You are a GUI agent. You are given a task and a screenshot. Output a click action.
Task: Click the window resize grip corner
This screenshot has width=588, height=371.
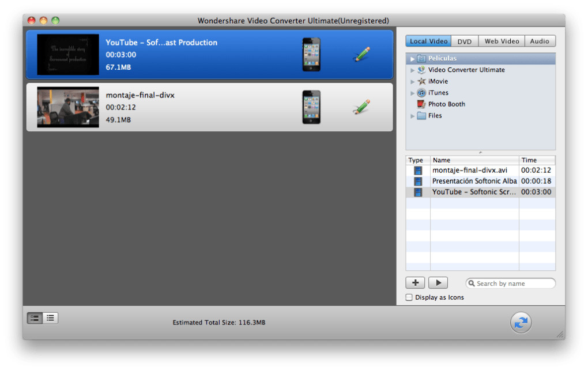click(x=560, y=334)
